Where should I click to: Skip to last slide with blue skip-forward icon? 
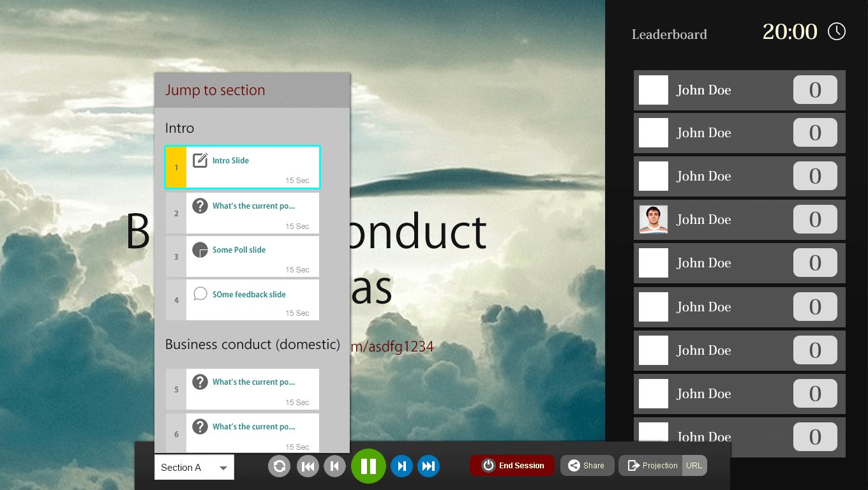(429, 466)
